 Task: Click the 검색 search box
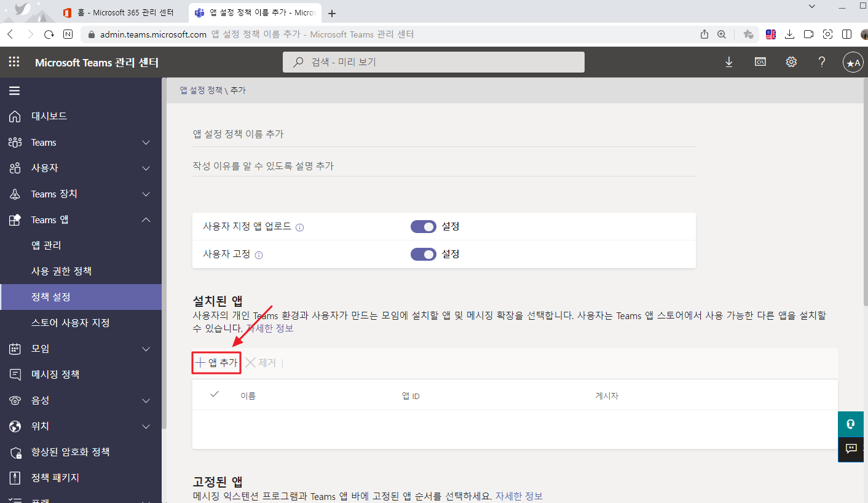tap(433, 62)
